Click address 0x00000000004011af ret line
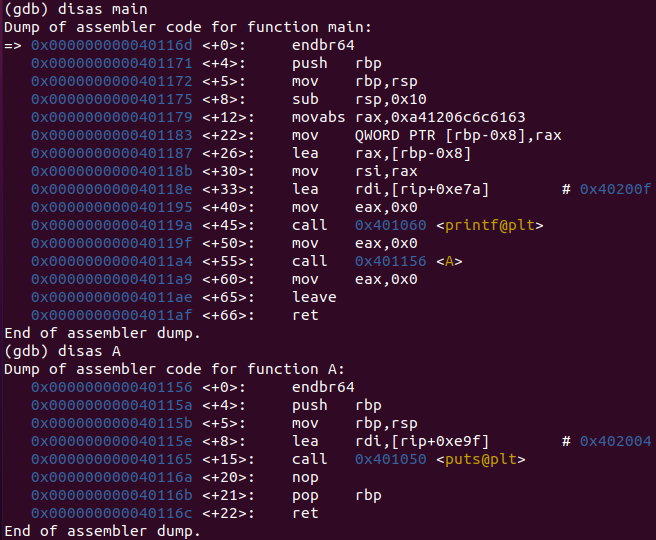Screen dimensions: 656x540 (111, 316)
